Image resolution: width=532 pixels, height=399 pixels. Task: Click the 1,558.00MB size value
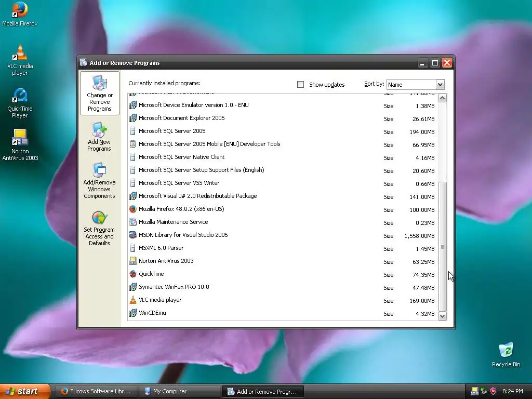point(419,236)
